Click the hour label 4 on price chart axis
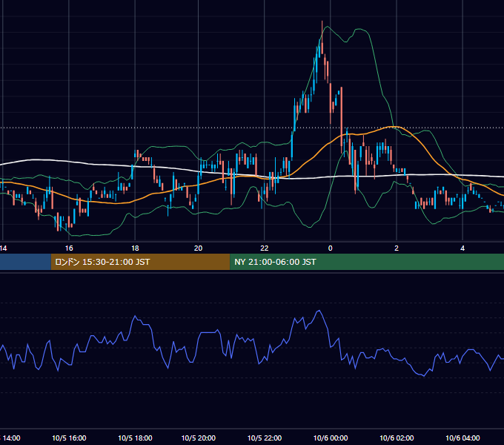The width and height of the screenshot is (504, 445). click(x=462, y=248)
